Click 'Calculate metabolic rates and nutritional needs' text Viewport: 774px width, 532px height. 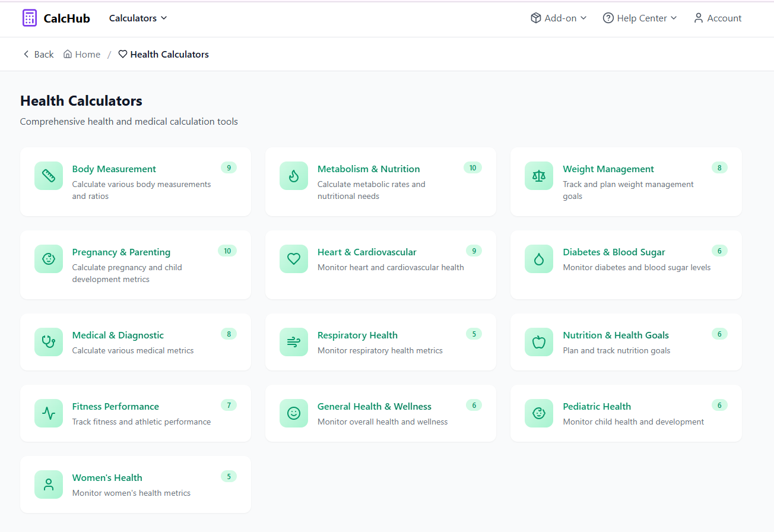pyautogui.click(x=372, y=190)
